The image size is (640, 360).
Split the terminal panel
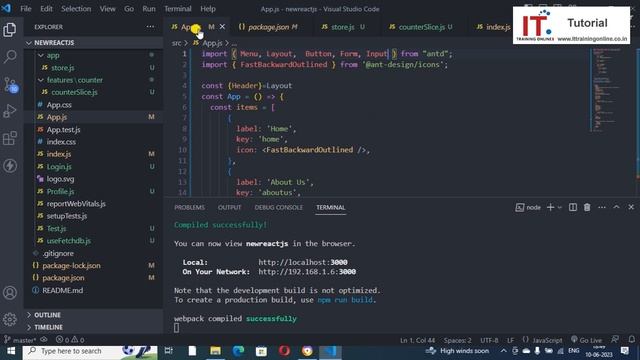point(573,207)
